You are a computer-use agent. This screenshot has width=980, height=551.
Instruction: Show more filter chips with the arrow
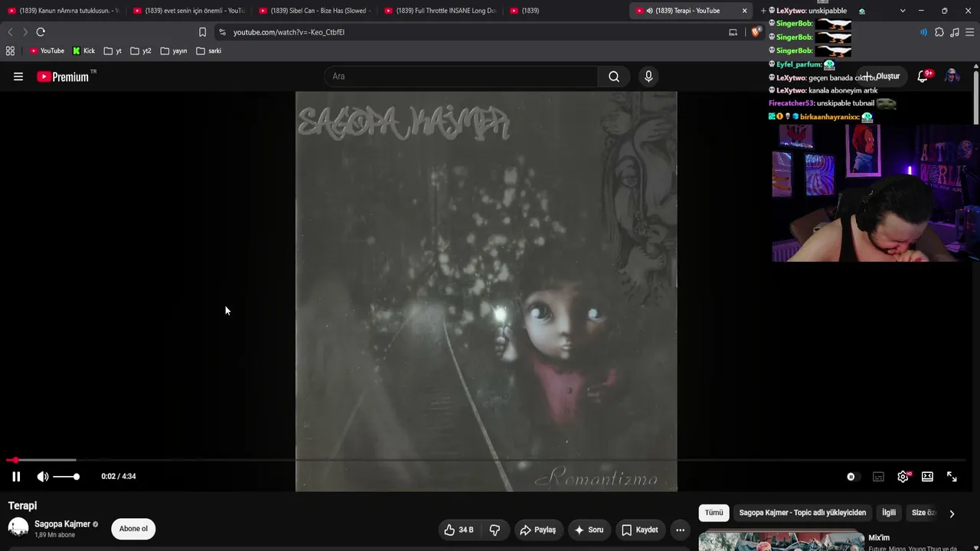pos(952,514)
